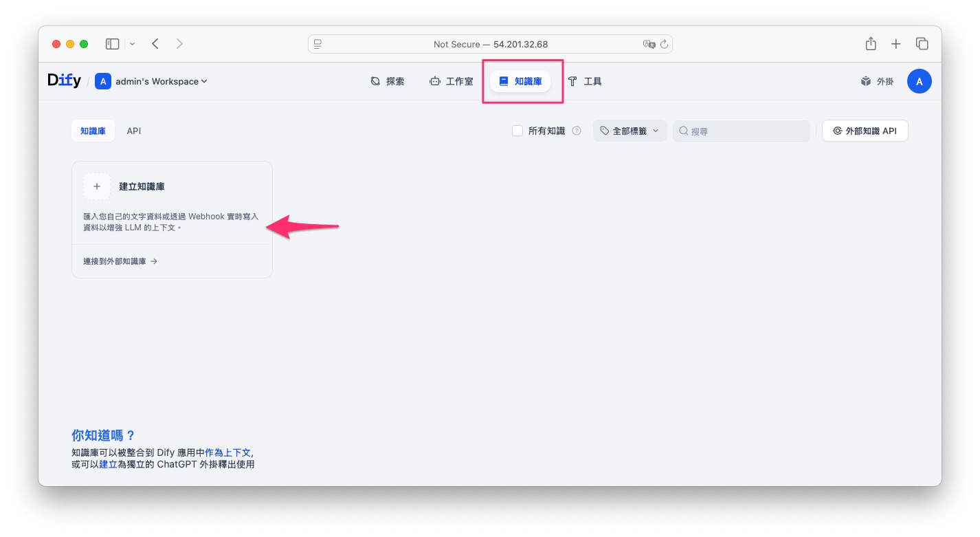
Task: Click the user avatar A
Action: point(919,81)
